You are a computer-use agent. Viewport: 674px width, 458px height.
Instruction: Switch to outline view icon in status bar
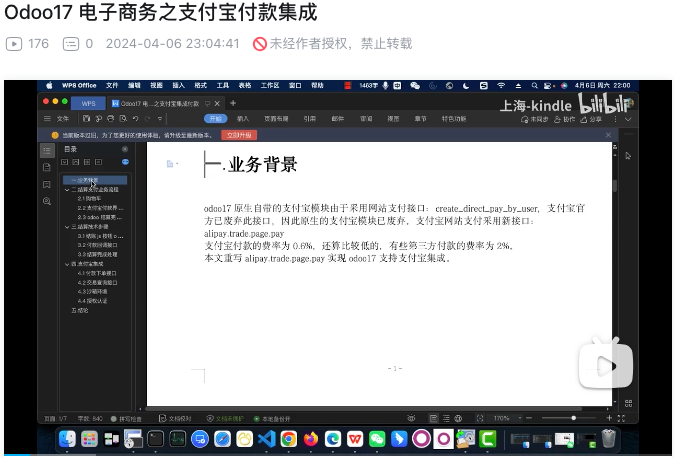[446, 418]
